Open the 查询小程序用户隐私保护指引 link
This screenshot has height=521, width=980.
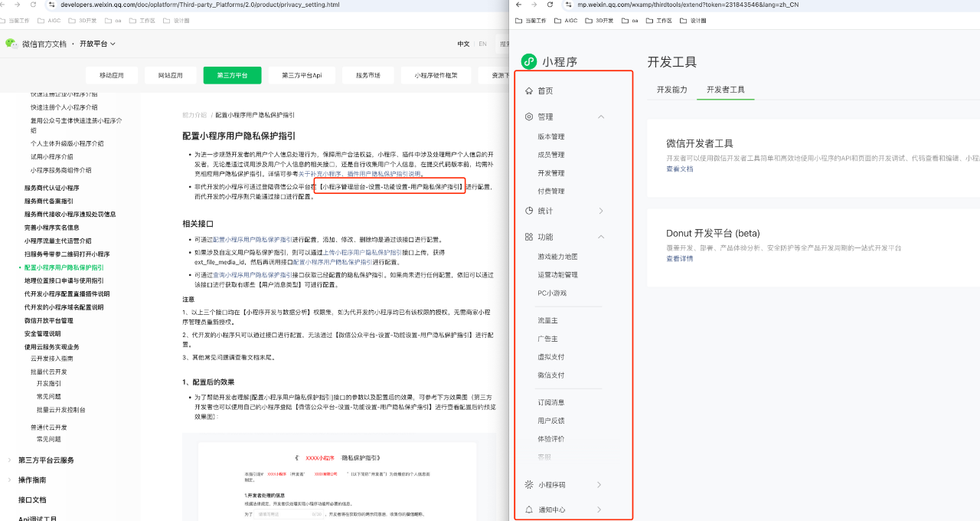[253, 274]
